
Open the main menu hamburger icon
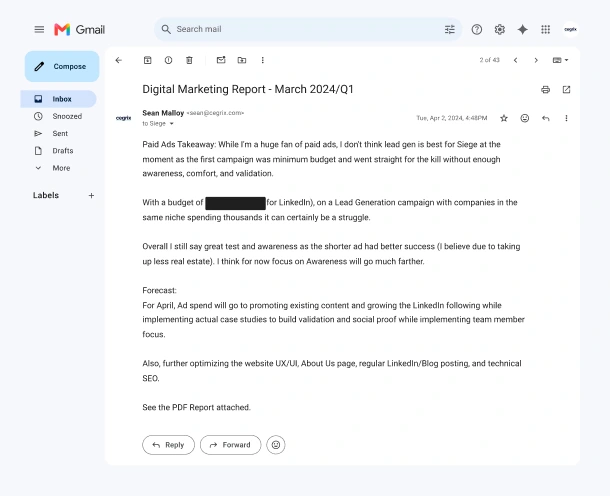pyautogui.click(x=39, y=30)
